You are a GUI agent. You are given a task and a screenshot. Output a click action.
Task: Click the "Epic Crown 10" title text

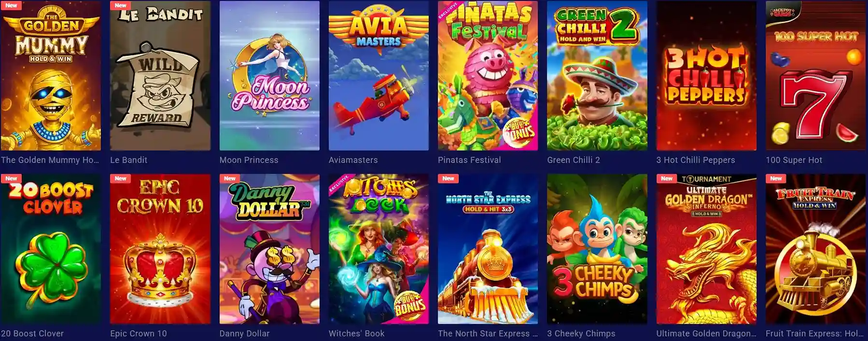[x=139, y=333]
